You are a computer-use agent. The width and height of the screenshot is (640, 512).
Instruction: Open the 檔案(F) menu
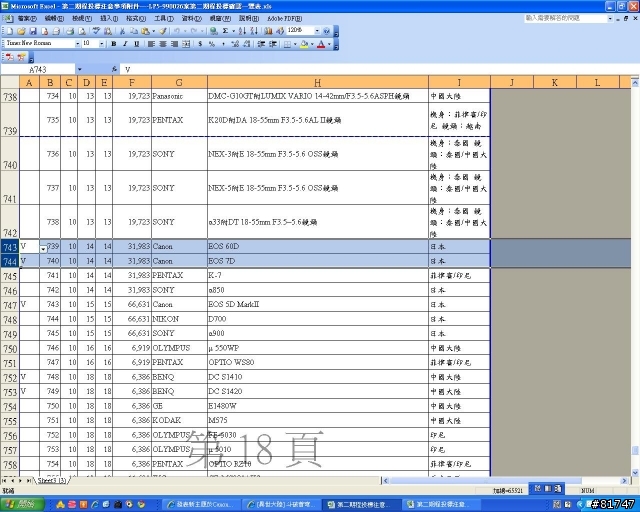27,19
